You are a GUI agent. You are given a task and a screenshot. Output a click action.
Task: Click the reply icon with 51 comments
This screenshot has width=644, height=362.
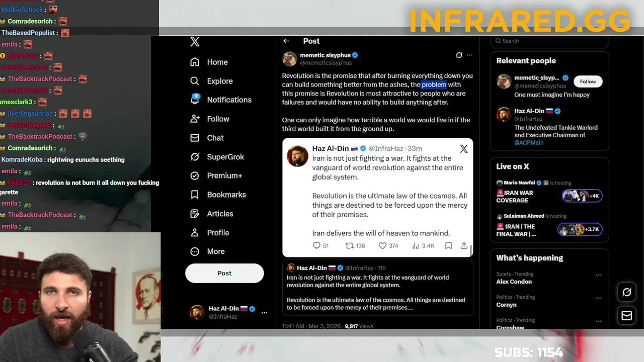pos(316,245)
